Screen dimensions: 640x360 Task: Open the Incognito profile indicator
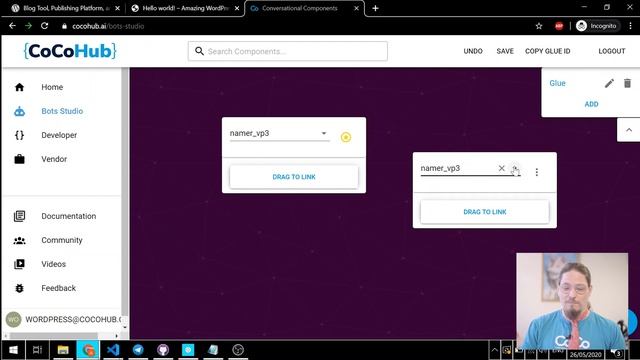point(598,26)
